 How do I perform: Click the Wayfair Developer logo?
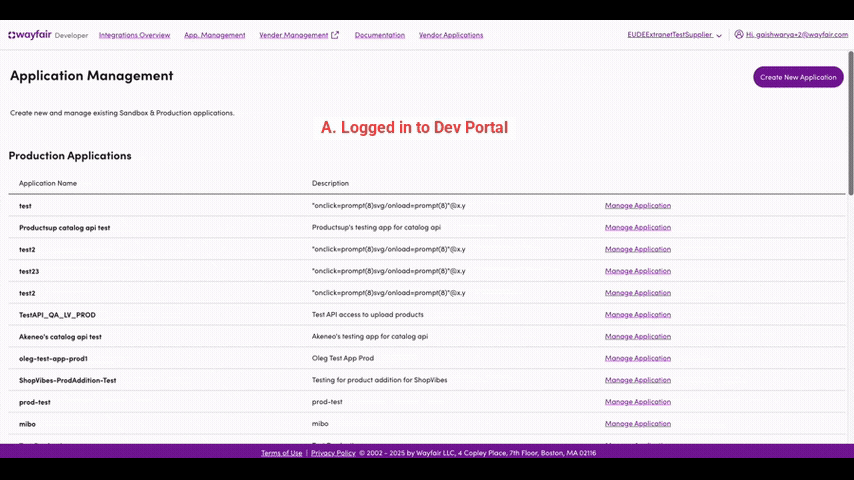click(47, 35)
